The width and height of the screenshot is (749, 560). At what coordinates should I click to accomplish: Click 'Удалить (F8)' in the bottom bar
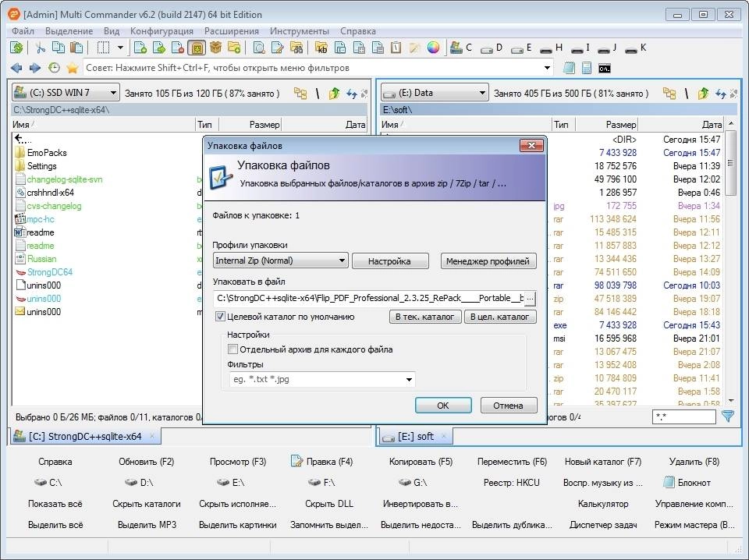pyautogui.click(x=694, y=462)
